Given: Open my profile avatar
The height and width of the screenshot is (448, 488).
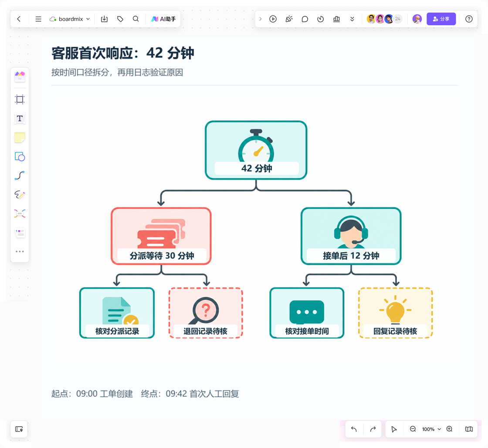Looking at the screenshot, I should point(417,19).
